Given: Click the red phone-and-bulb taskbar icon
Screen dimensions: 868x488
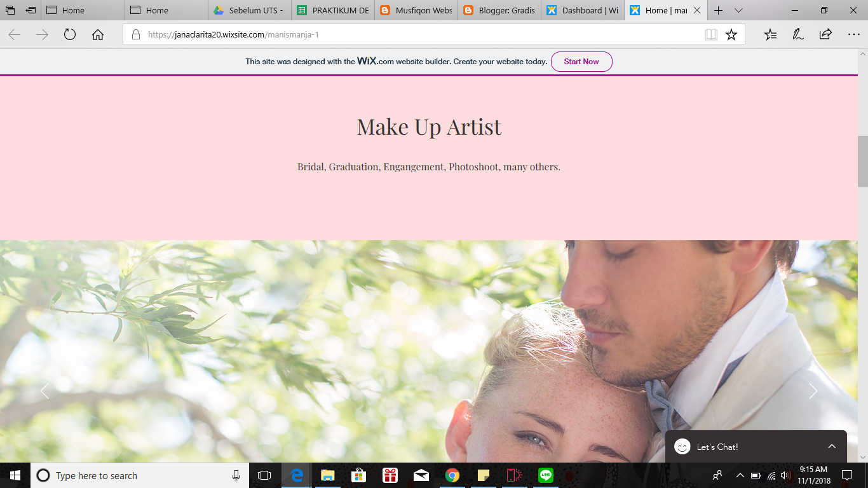Looking at the screenshot, I should click(514, 475).
